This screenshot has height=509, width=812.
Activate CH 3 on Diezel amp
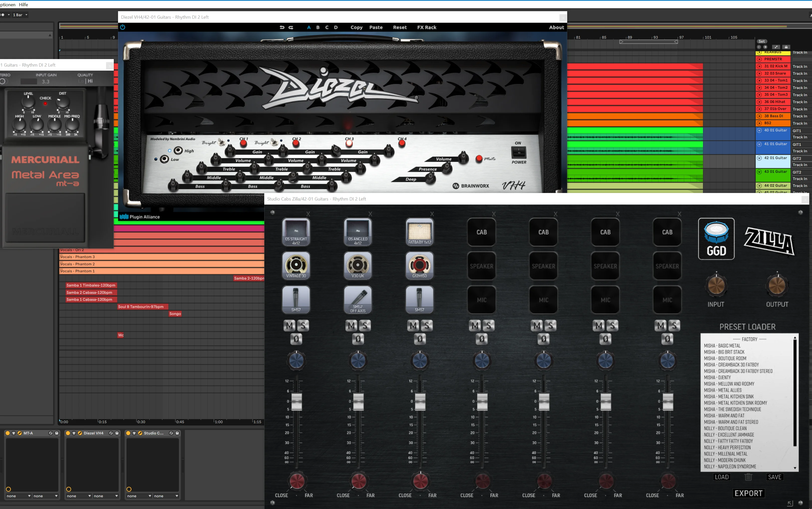click(x=349, y=144)
